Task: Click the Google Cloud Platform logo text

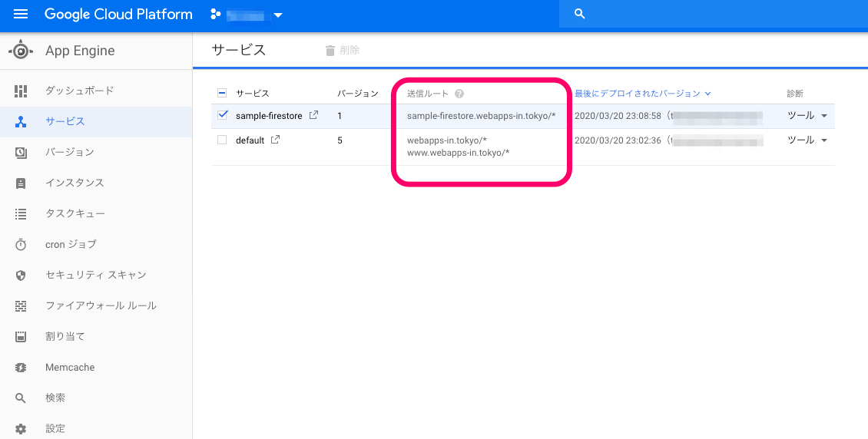Action: pos(118,15)
